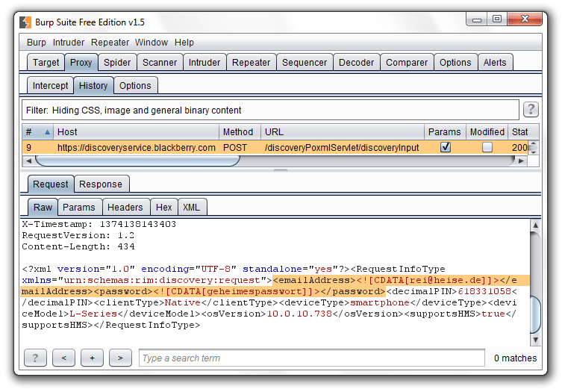Image resolution: width=562 pixels, height=392 pixels.
Task: Open the Intercept sub-tab
Action: 50,86
